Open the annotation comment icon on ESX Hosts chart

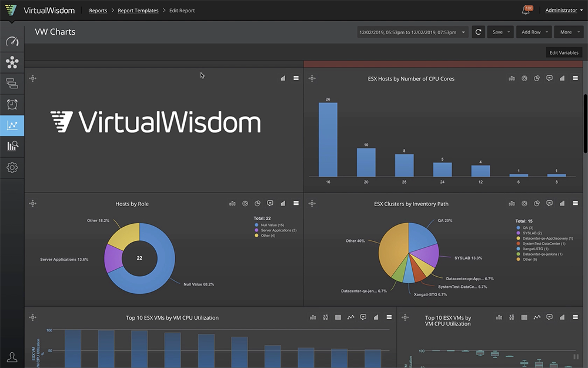coord(549,78)
